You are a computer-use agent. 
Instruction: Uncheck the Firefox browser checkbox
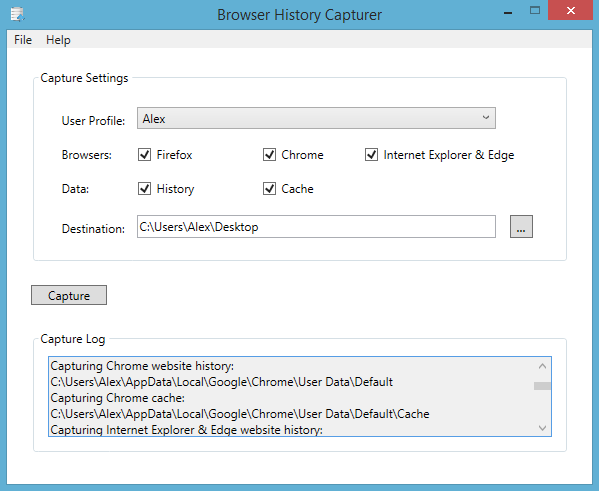click(144, 155)
